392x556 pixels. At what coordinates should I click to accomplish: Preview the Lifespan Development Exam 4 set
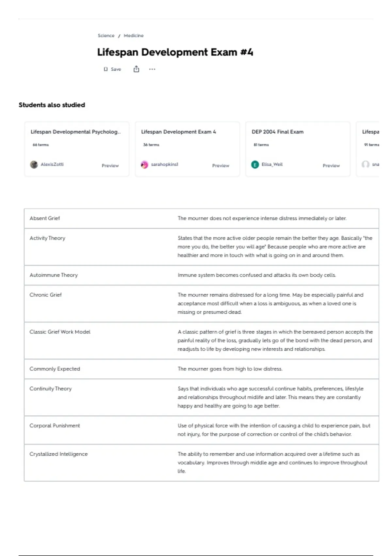pyautogui.click(x=220, y=166)
